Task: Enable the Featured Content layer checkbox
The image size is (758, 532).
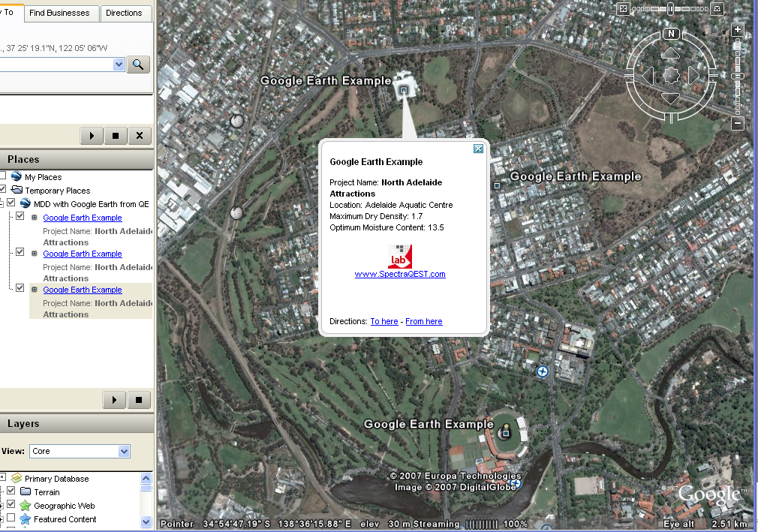Action: (x=11, y=518)
